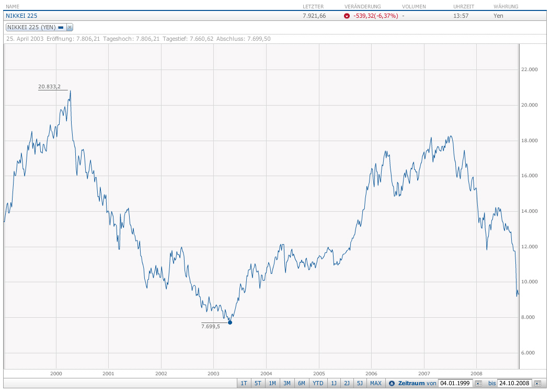The width and height of the screenshot is (551, 392).
Task: Collapse the Zeitraum panel with the arrow icon
Action: (x=392, y=383)
